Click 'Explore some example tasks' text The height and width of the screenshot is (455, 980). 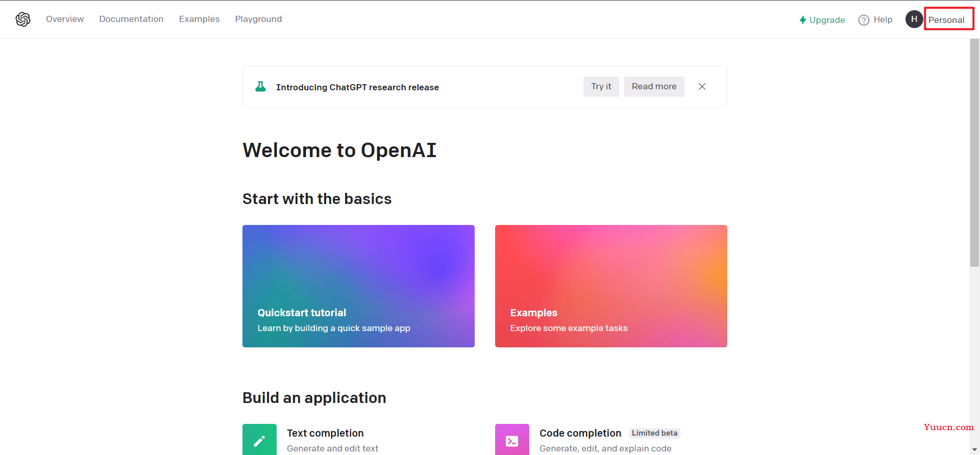(569, 328)
